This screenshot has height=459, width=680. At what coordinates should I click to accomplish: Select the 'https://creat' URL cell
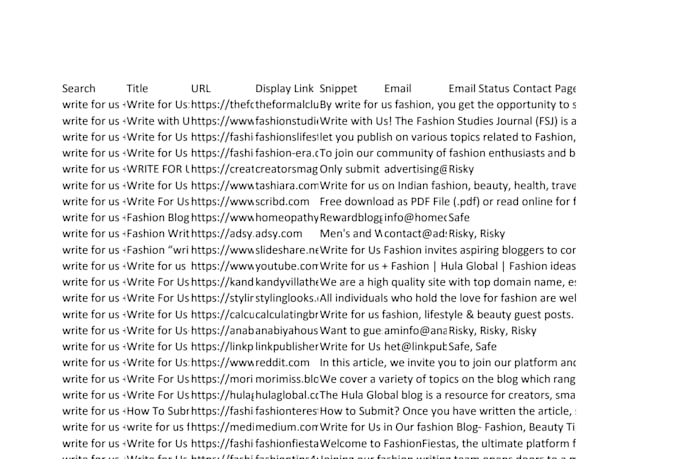point(222,169)
